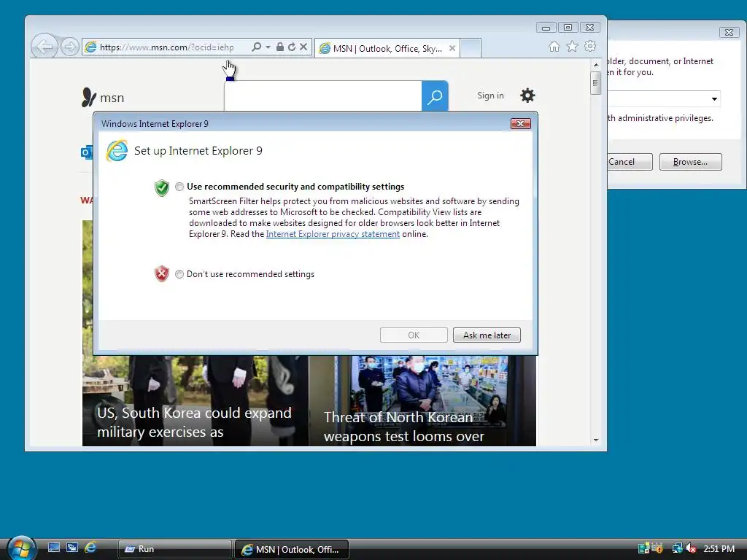This screenshot has height=560, width=747.
Task: Open a new blank tab
Action: [x=471, y=48]
